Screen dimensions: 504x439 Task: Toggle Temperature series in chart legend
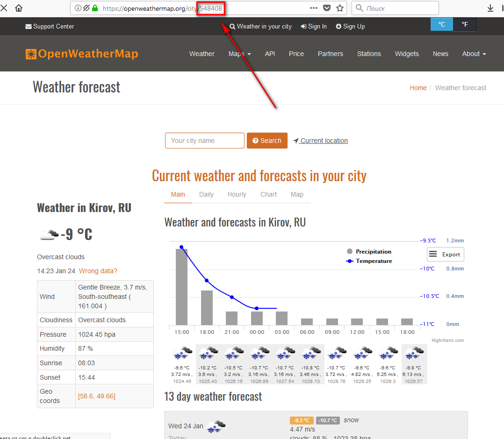coord(373,261)
